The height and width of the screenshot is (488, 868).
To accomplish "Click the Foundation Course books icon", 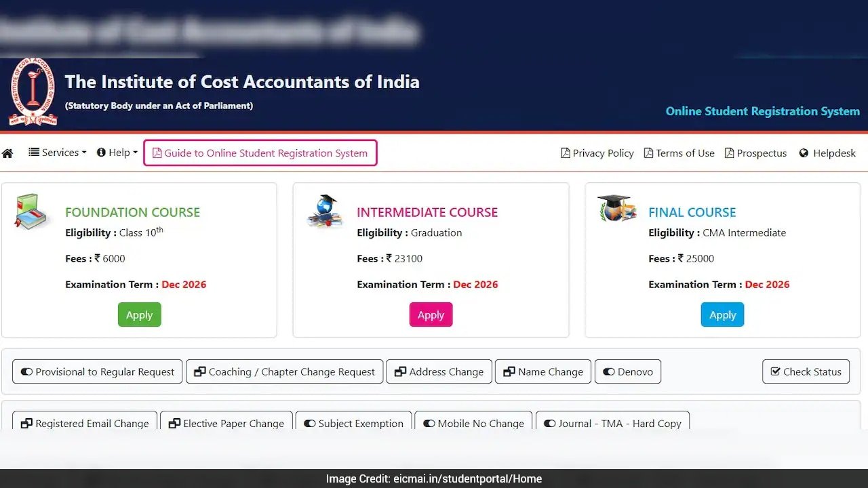I will [x=31, y=211].
